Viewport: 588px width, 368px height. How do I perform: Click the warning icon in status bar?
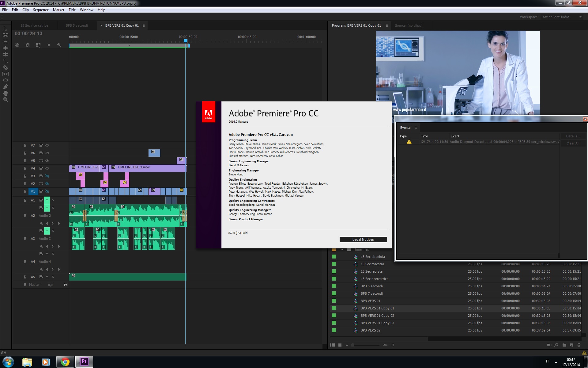tap(584, 353)
